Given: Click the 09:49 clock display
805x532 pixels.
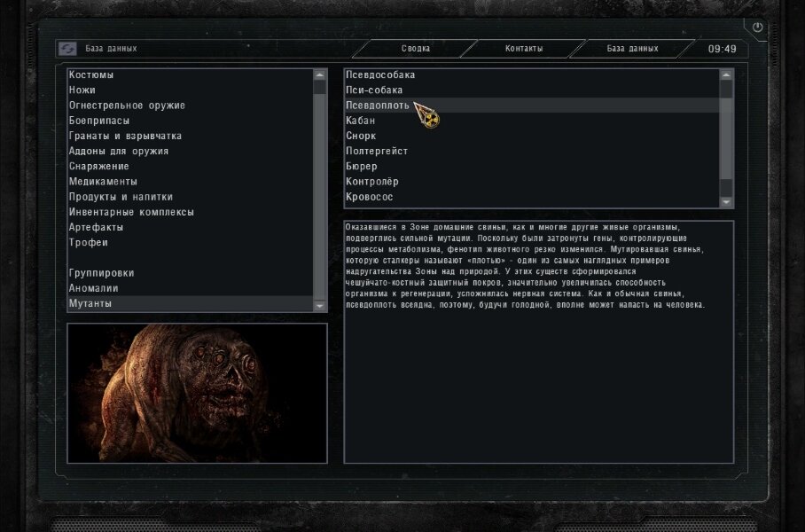Looking at the screenshot, I should pyautogui.click(x=722, y=49).
